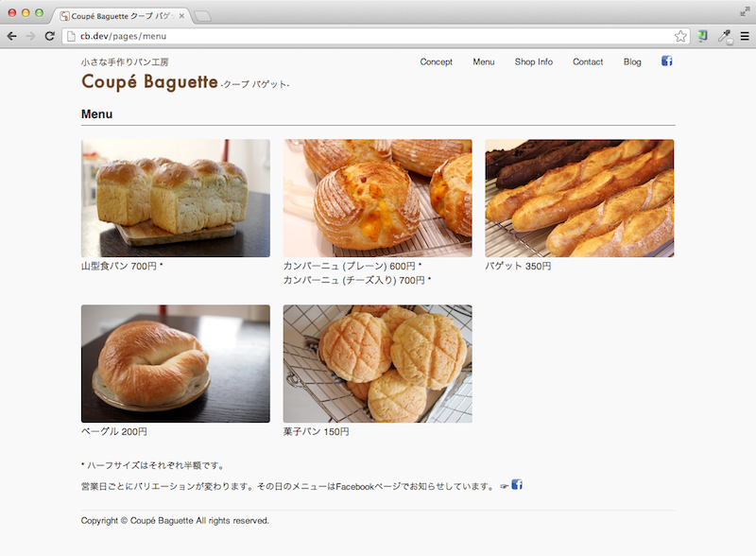Viewport: 756px width, 556px height.
Task: Click the ベーグル 200円 caption
Action: [x=113, y=431]
